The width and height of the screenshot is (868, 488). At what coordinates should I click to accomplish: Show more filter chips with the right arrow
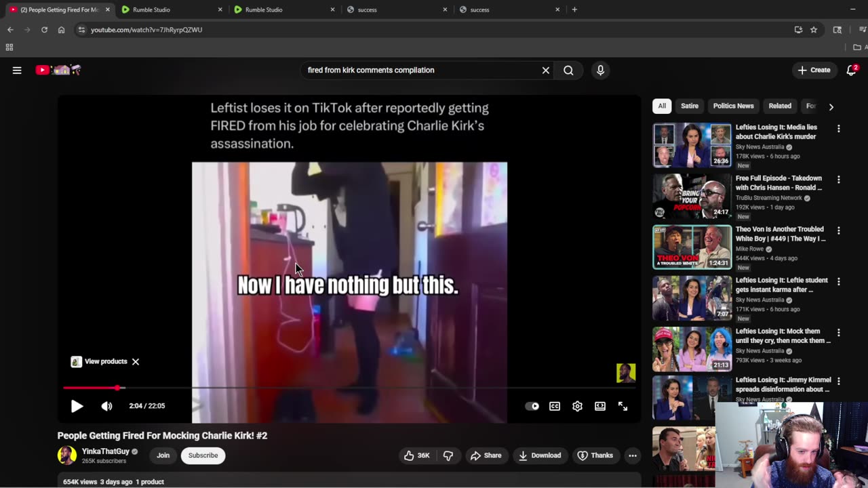click(x=831, y=106)
